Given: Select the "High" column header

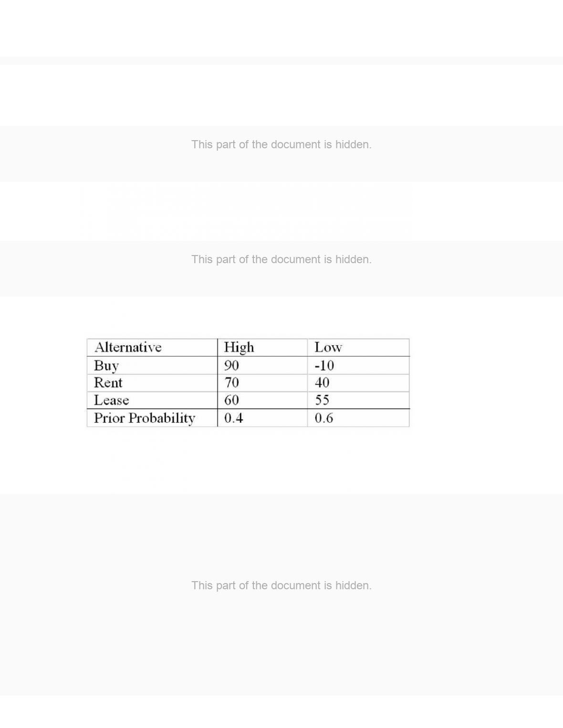Looking at the screenshot, I should coord(262,348).
